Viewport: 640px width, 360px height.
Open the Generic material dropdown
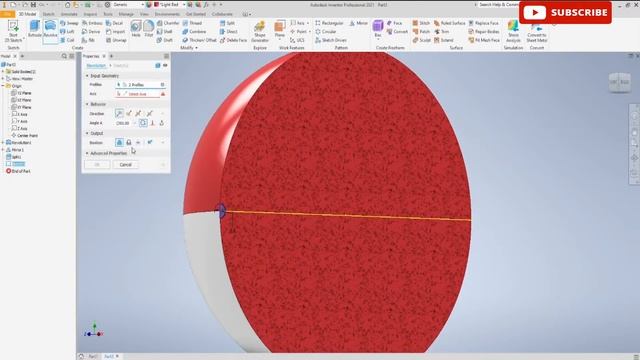(x=143, y=4)
